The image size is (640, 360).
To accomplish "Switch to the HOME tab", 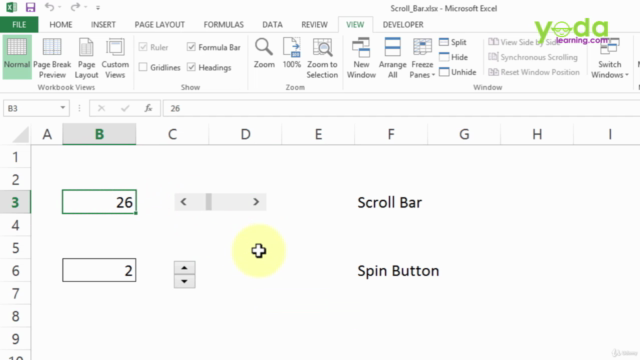I will point(61,24).
